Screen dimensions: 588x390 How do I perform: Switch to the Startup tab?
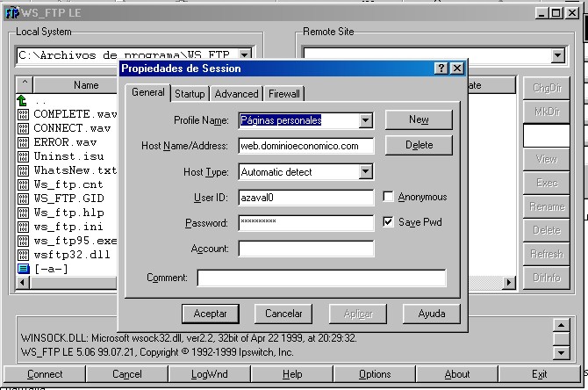190,94
